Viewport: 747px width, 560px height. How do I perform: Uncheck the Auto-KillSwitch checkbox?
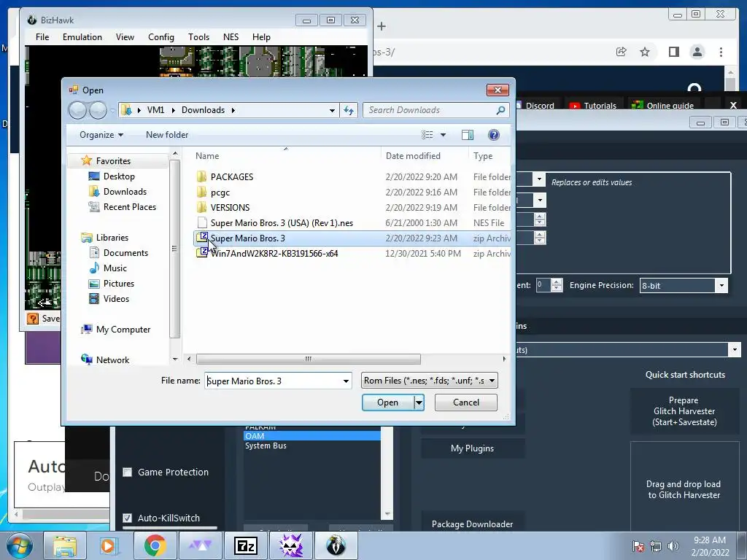tap(127, 518)
